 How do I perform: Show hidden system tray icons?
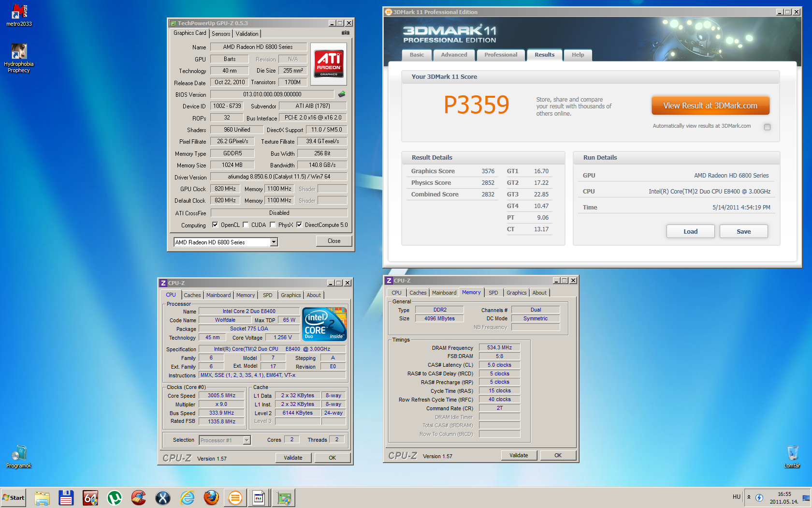[749, 497]
